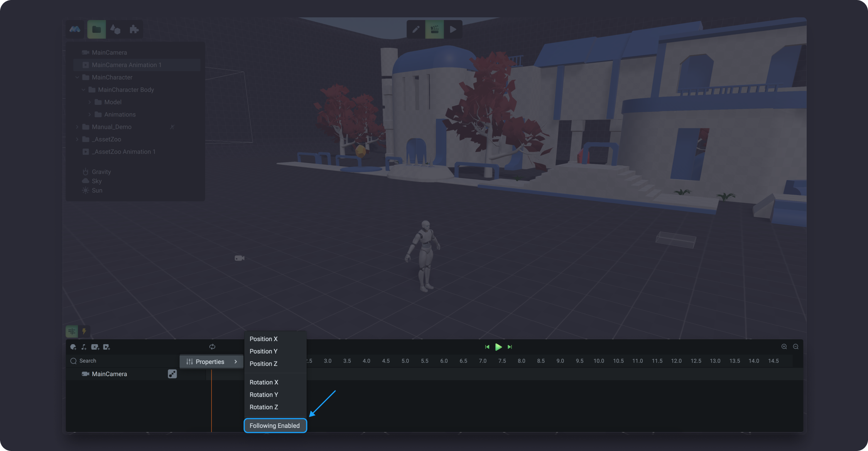Open the project folder panel

pos(96,29)
